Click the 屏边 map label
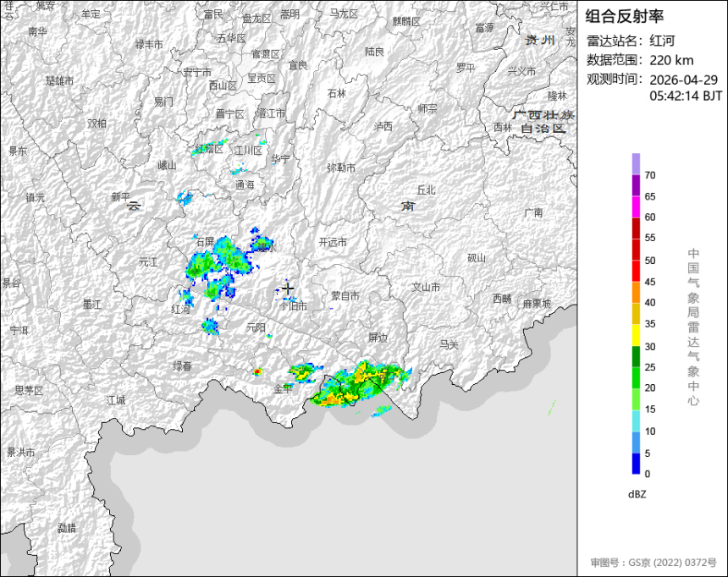 click(x=378, y=338)
